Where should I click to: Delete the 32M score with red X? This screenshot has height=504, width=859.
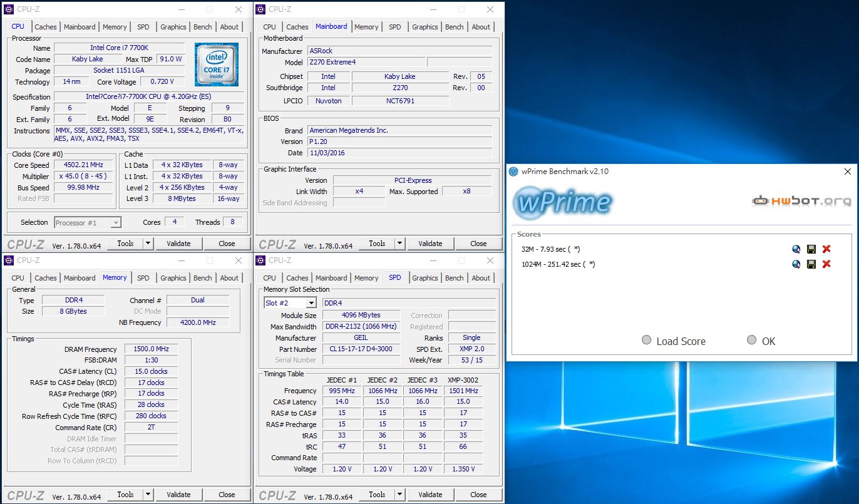826,249
